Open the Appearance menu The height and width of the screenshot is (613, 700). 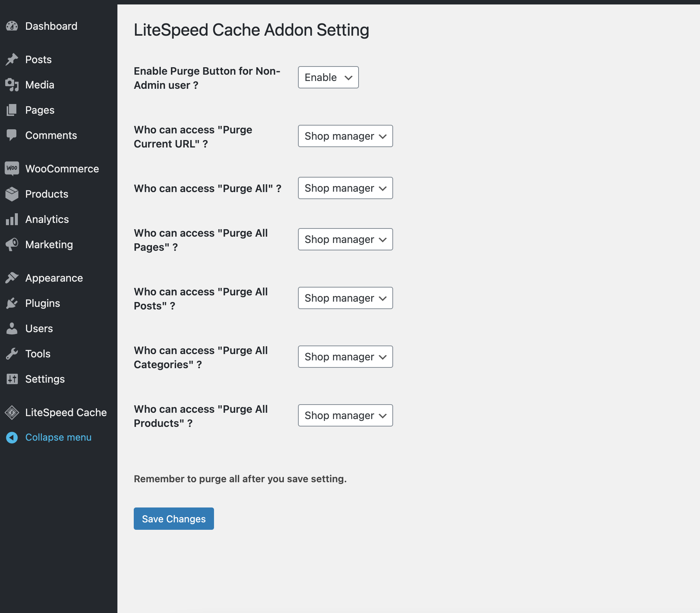click(x=54, y=278)
